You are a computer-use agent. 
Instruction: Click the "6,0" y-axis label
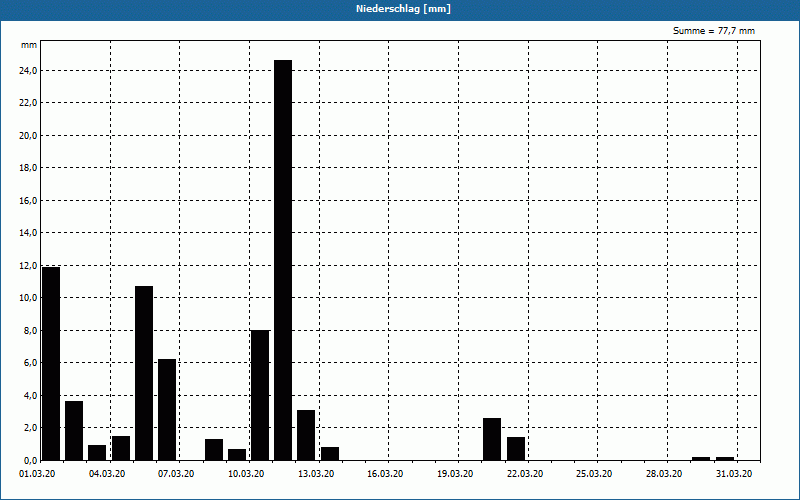(30, 363)
